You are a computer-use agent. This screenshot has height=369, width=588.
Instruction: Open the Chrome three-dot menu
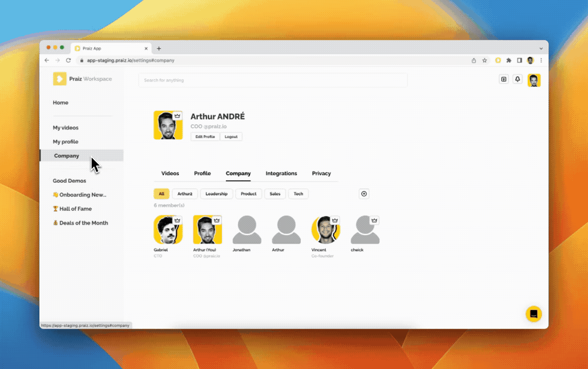pos(541,60)
